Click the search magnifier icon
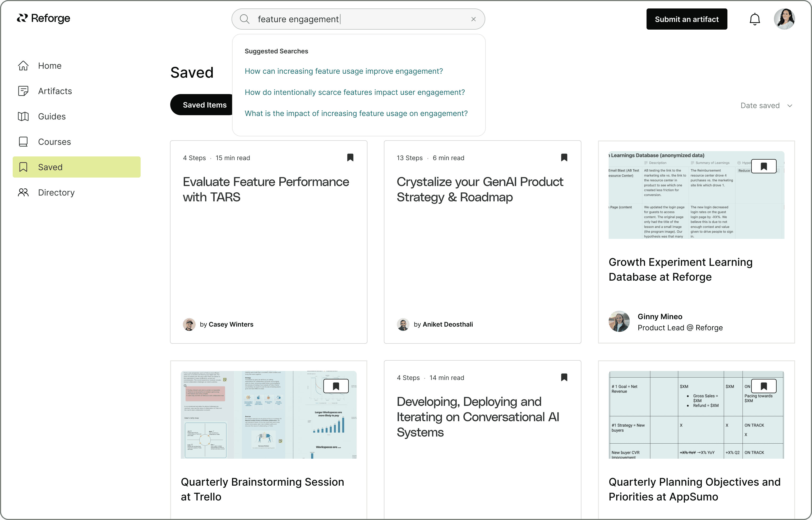Screen dimensions: 812x520 [x=244, y=19]
